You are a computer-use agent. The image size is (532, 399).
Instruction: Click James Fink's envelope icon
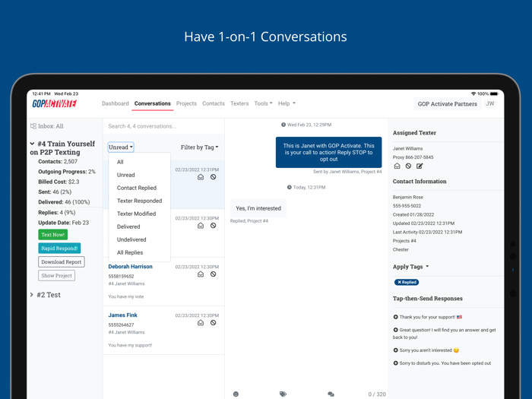coord(201,323)
